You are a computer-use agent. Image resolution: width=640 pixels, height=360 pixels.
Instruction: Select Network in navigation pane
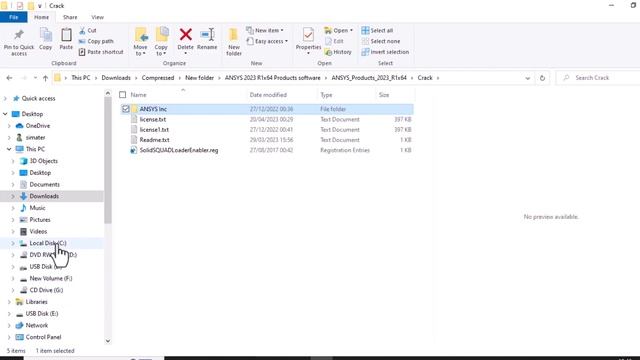(37, 325)
